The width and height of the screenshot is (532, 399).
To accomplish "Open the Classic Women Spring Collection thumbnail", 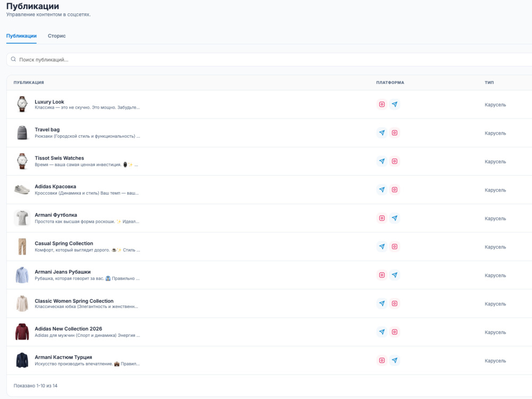I will point(22,304).
